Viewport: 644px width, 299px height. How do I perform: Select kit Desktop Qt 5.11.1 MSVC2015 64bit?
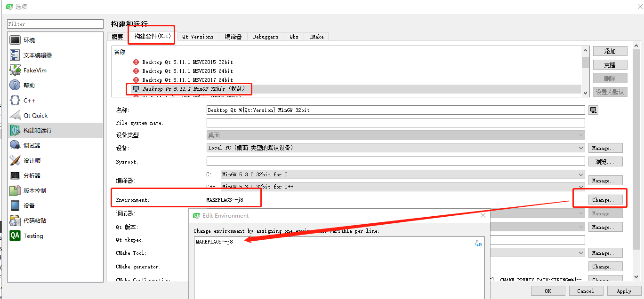coord(187,71)
